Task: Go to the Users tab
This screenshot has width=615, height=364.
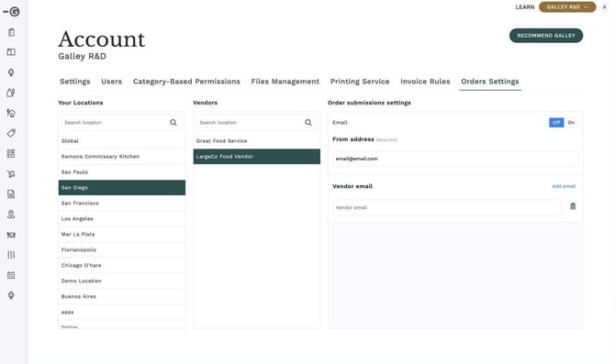Action: click(111, 82)
